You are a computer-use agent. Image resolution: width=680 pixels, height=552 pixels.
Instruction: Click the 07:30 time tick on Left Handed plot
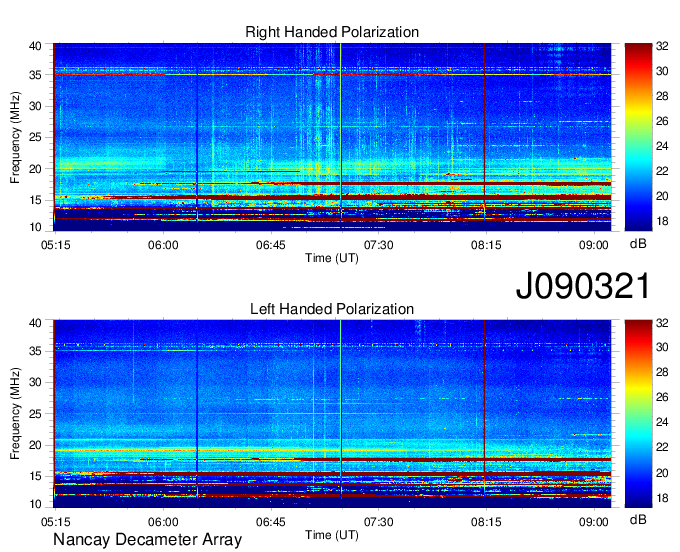coord(379,522)
